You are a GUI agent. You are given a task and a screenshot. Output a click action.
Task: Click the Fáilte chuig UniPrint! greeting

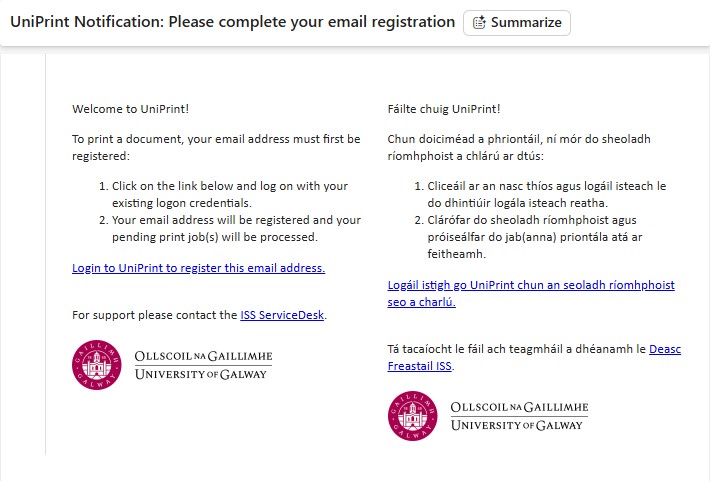pyautogui.click(x=443, y=109)
